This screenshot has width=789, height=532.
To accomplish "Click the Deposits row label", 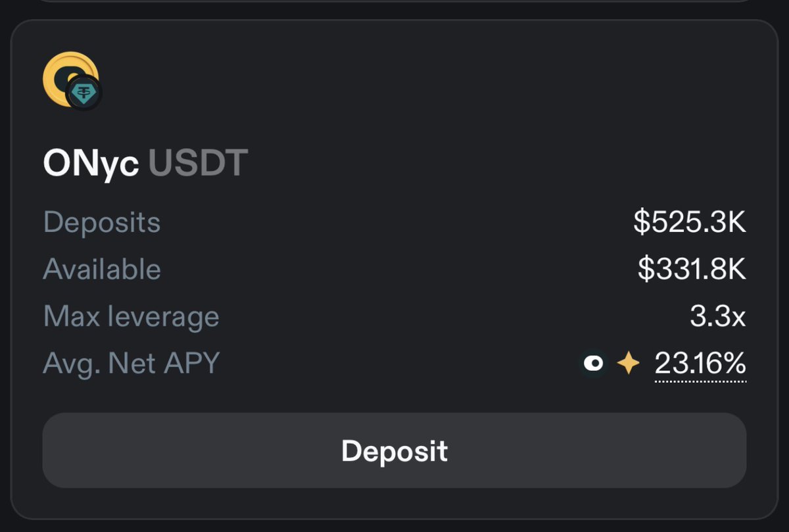I will point(102,222).
